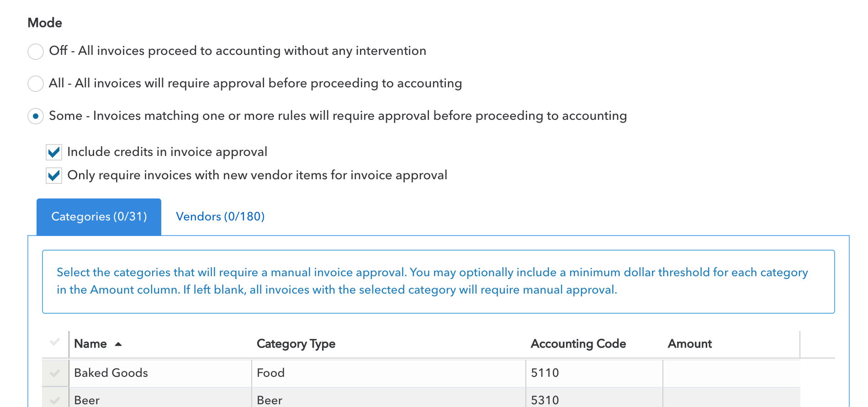Viewport: 868px width, 407px height.
Task: Sort by Accounting Code column header
Action: coord(578,344)
